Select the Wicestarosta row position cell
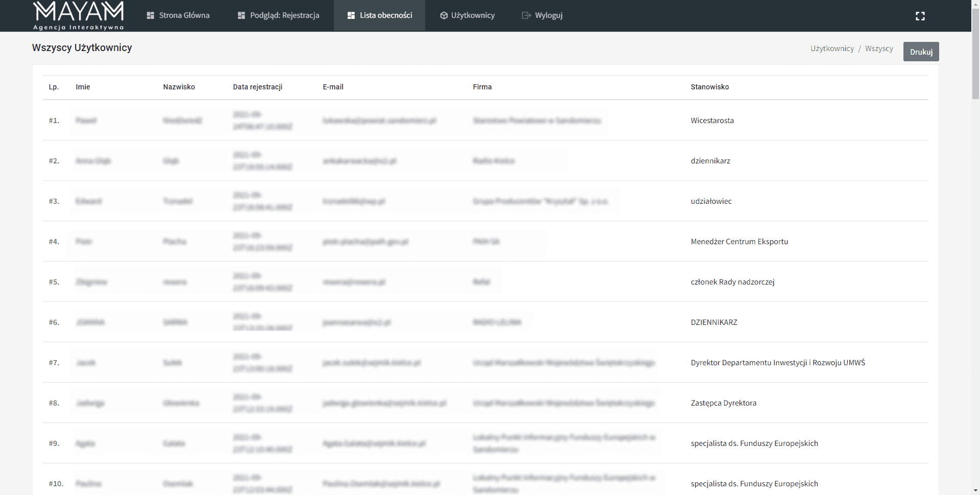 coord(712,121)
